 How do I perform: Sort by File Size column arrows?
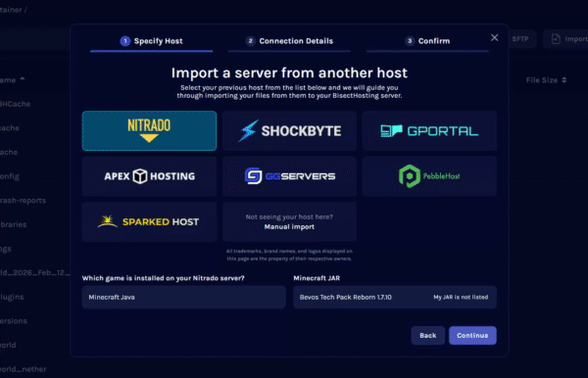coord(564,80)
